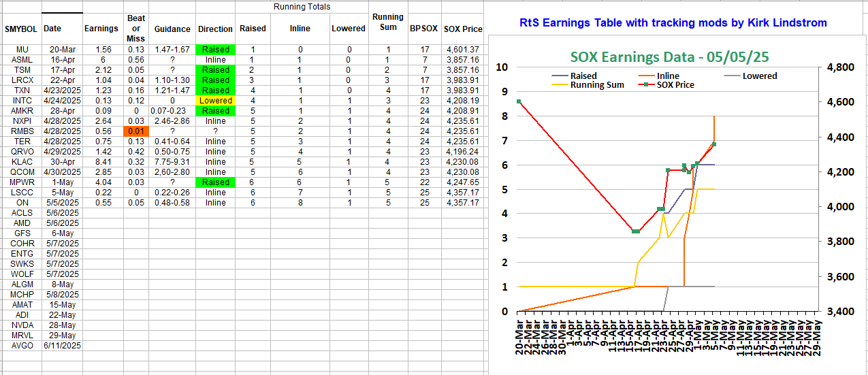
Task: Click the 6/11/2025 date cell for AVGO
Action: pos(62,346)
